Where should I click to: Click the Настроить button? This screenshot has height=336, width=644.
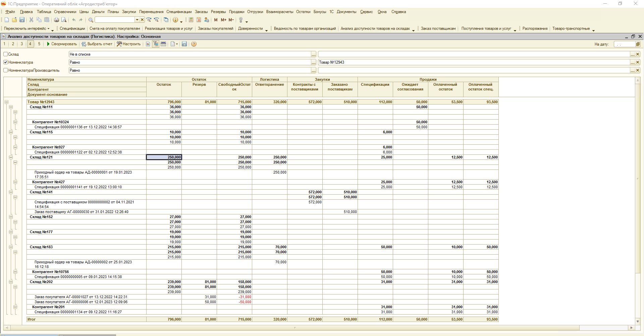(129, 44)
